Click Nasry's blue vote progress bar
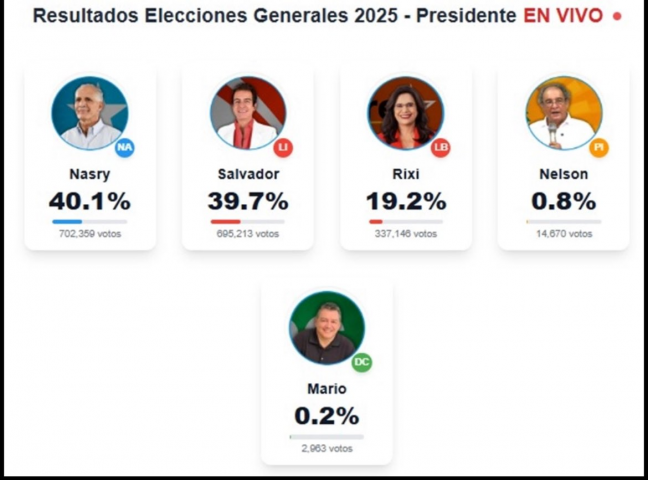The width and height of the screenshot is (648, 480). click(68, 221)
